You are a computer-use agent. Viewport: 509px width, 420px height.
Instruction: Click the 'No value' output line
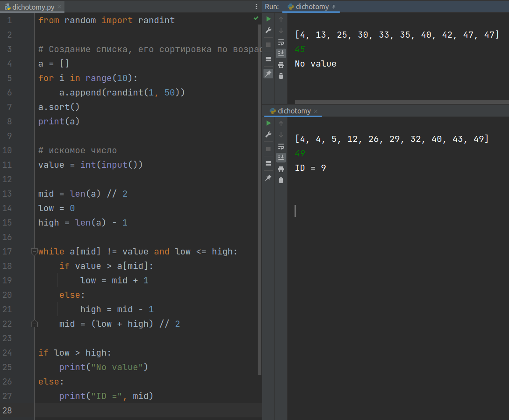[x=316, y=64]
